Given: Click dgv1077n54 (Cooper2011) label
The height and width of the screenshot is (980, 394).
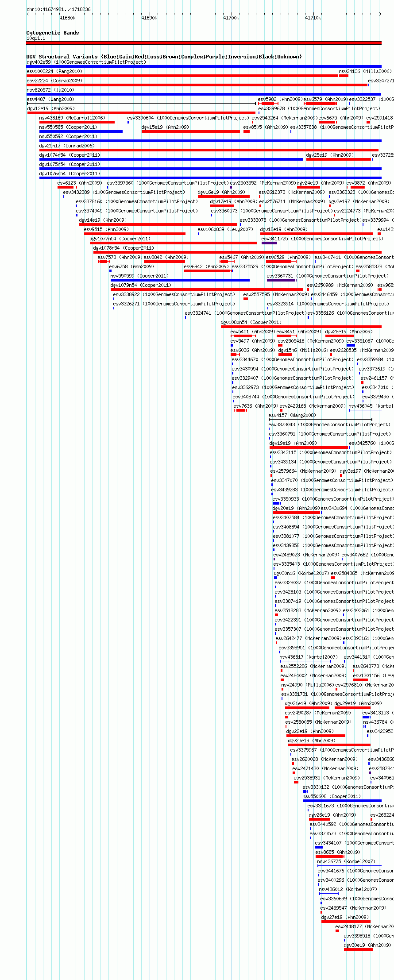Looking at the screenshot, I should tap(120, 239).
